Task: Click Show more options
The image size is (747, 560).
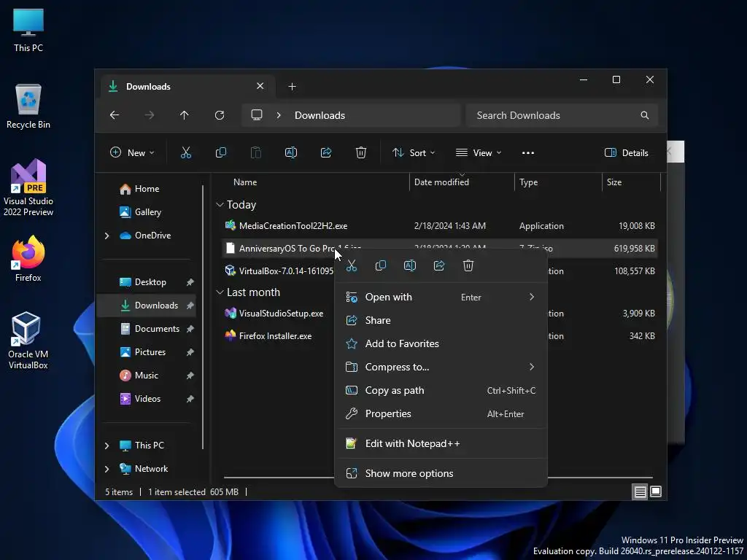Action: click(441, 474)
